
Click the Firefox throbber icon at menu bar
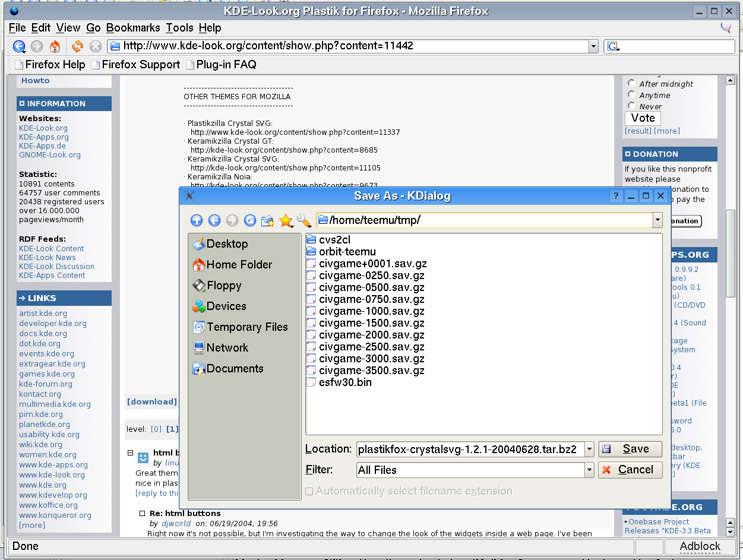pos(726,27)
